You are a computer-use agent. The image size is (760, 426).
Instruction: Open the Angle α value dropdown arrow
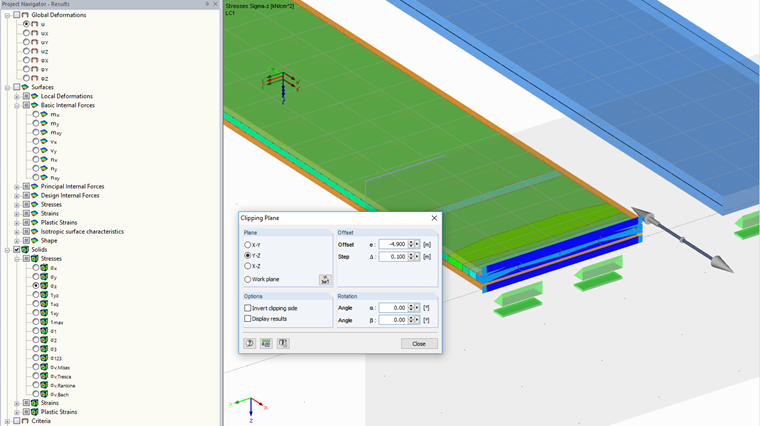point(417,308)
